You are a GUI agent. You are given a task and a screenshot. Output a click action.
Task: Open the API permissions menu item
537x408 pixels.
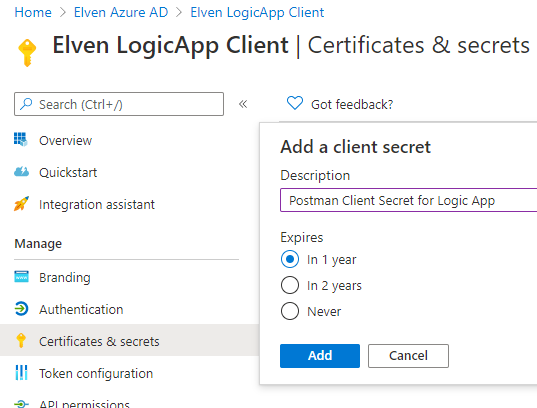(x=84, y=403)
